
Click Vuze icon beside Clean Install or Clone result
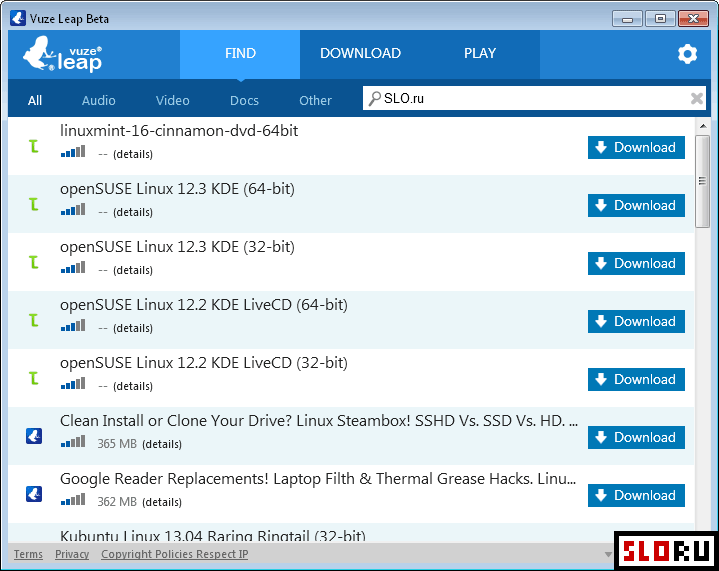[x=34, y=436]
